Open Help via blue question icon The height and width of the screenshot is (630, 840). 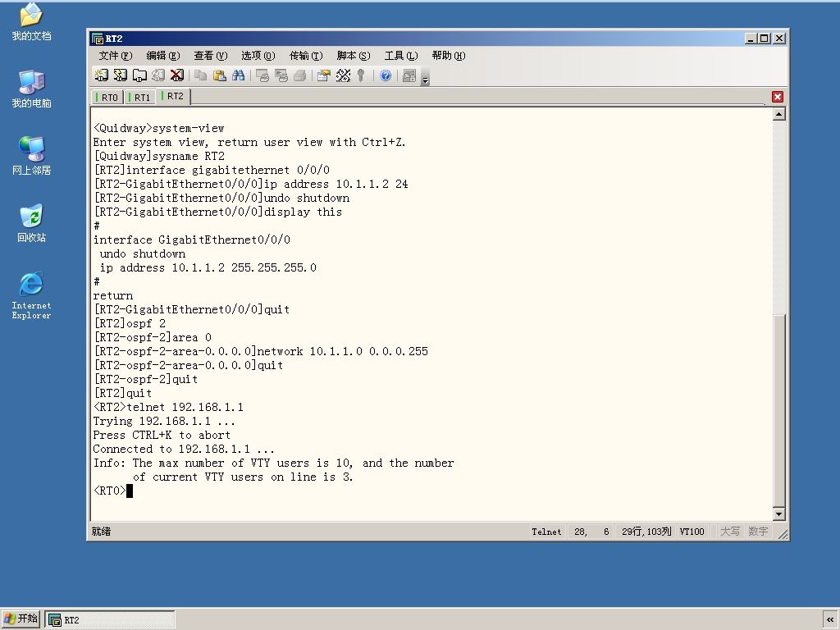386,75
